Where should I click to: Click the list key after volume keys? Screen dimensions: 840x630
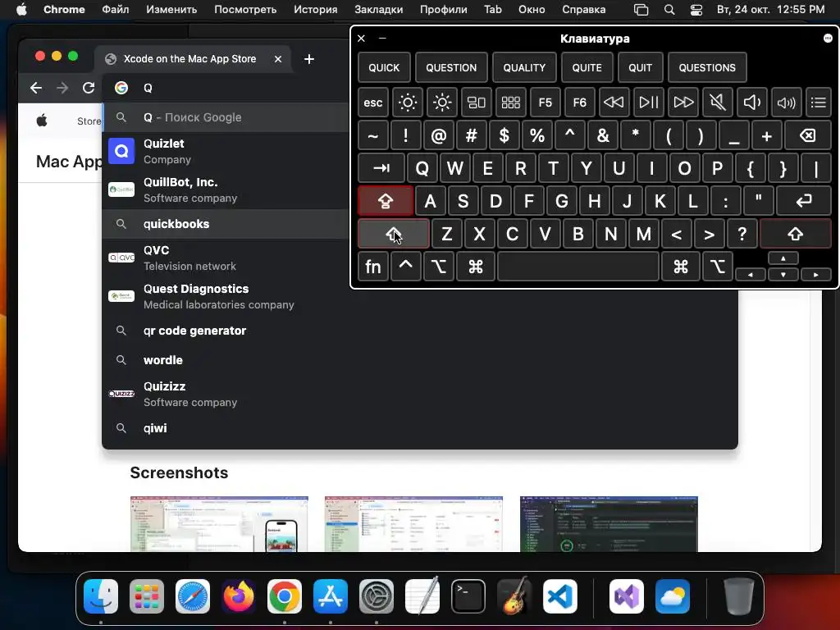click(818, 103)
